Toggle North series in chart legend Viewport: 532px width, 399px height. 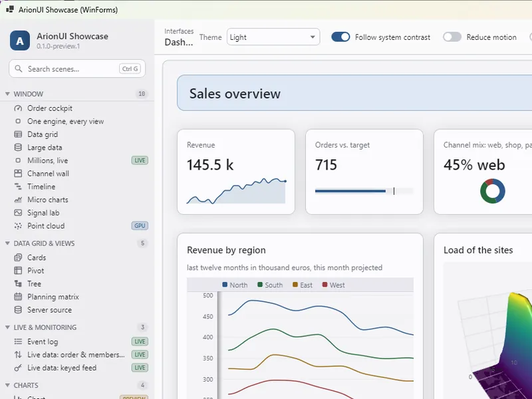[x=235, y=285]
